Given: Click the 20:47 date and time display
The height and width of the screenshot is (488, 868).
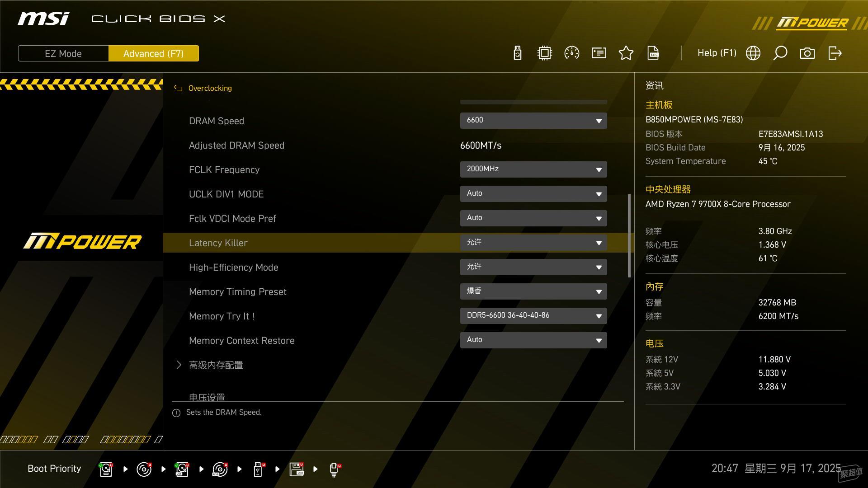Looking at the screenshot, I should pyautogui.click(x=776, y=469).
